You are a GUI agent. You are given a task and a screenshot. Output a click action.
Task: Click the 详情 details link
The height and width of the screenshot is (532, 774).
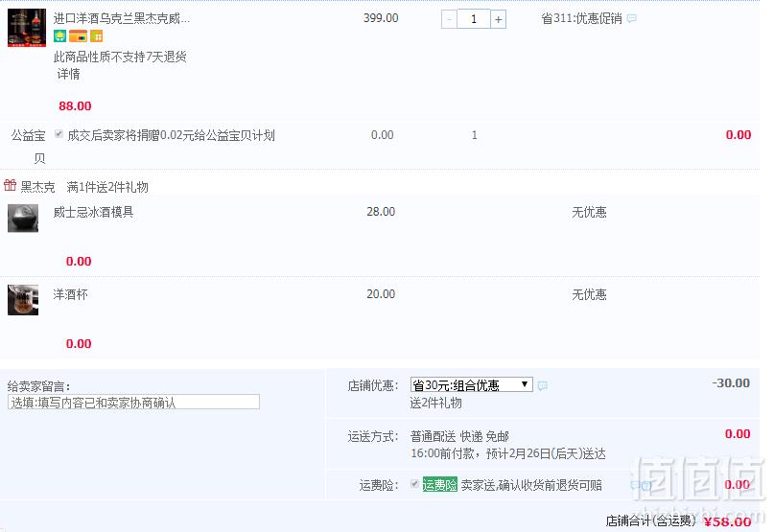pyautogui.click(x=69, y=74)
